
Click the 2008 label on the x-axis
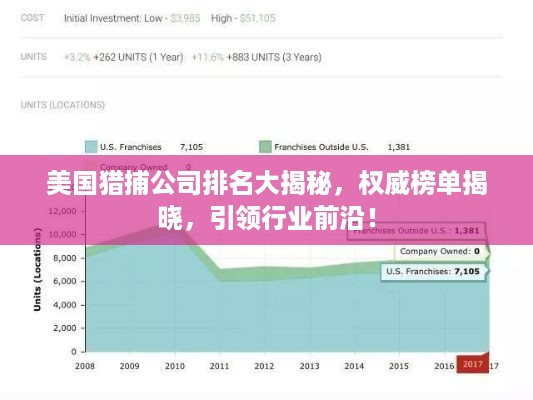coord(85,366)
